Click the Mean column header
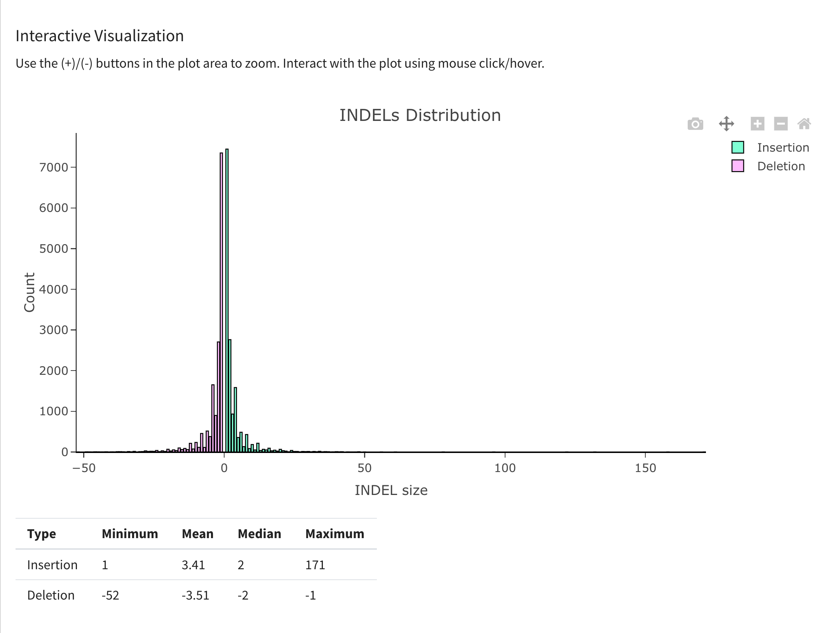The image size is (840, 633). pyautogui.click(x=198, y=534)
